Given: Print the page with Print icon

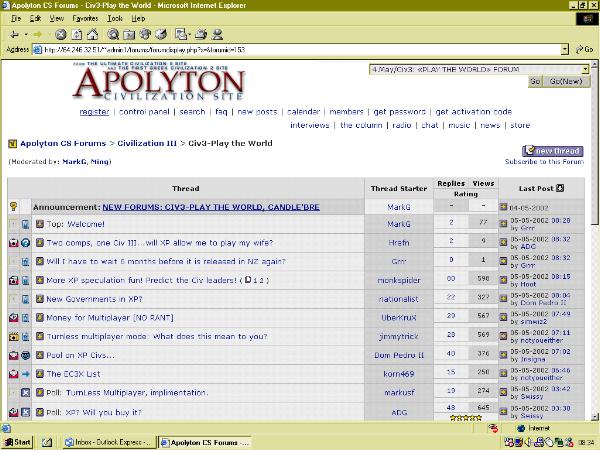Looking at the screenshot, I should tap(201, 35).
